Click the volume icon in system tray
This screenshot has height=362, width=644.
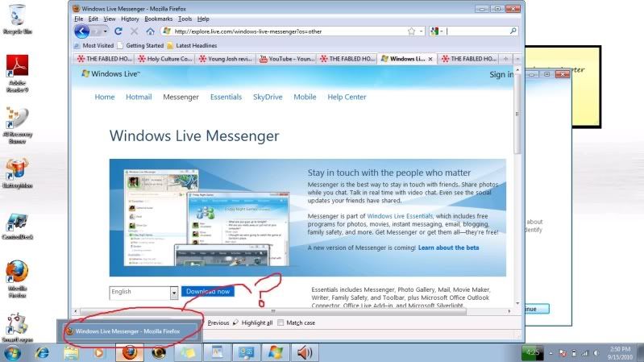[x=596, y=353]
